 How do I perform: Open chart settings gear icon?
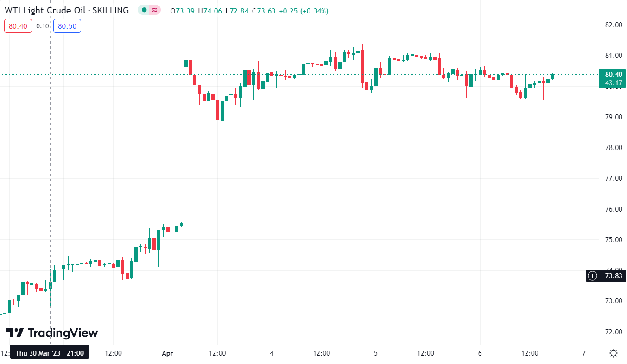(614, 353)
